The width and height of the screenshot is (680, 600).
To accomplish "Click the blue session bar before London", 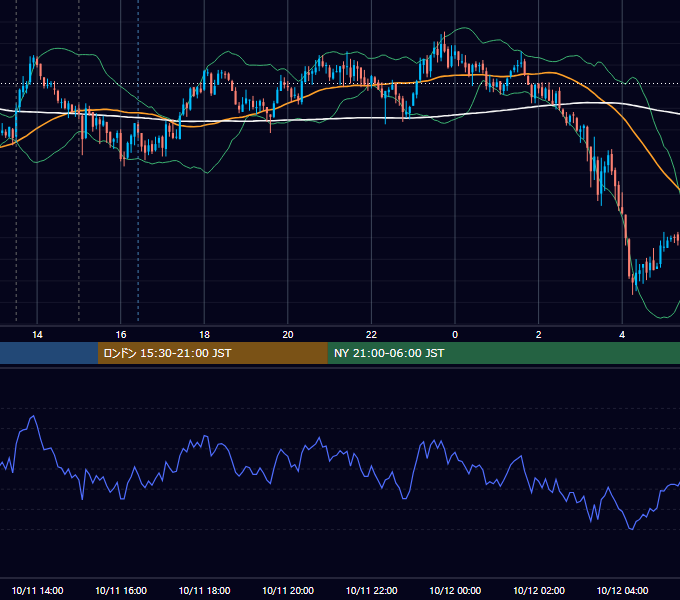I will pyautogui.click(x=49, y=353).
